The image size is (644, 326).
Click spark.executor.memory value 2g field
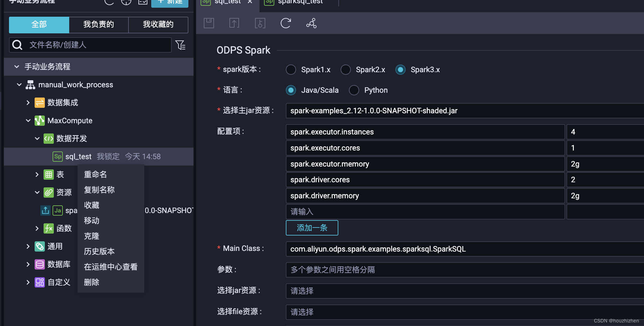605,164
